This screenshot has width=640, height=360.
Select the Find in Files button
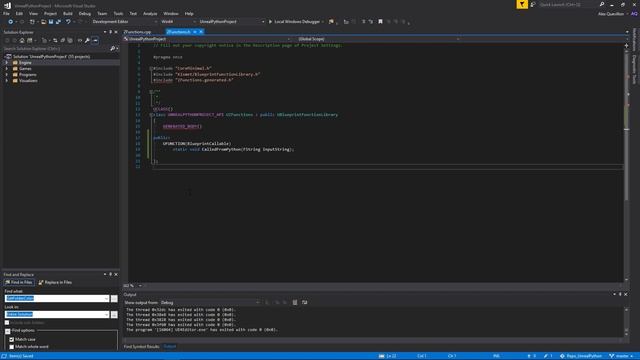[x=19, y=282]
